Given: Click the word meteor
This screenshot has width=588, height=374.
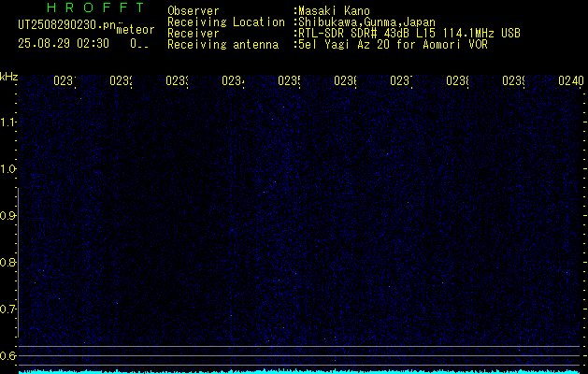Looking at the screenshot, I should coord(136,30).
